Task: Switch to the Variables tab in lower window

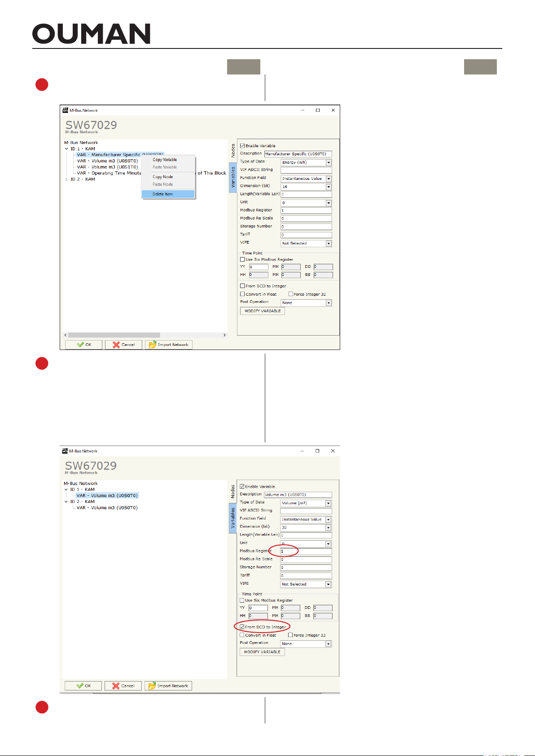Action: 232,518
